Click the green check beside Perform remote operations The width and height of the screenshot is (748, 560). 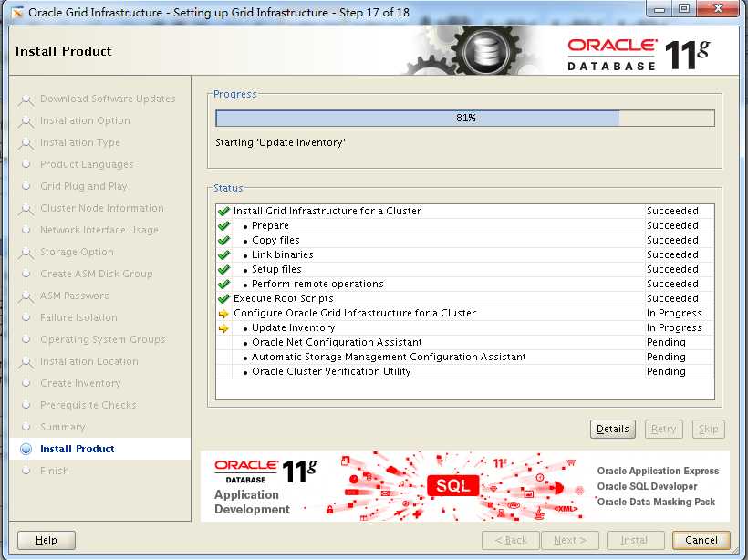pyautogui.click(x=223, y=284)
